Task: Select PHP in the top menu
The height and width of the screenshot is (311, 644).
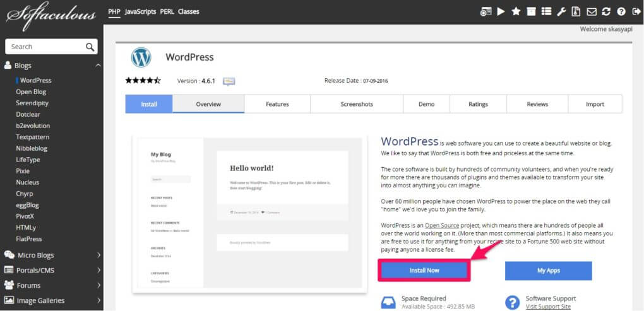Action: click(114, 11)
